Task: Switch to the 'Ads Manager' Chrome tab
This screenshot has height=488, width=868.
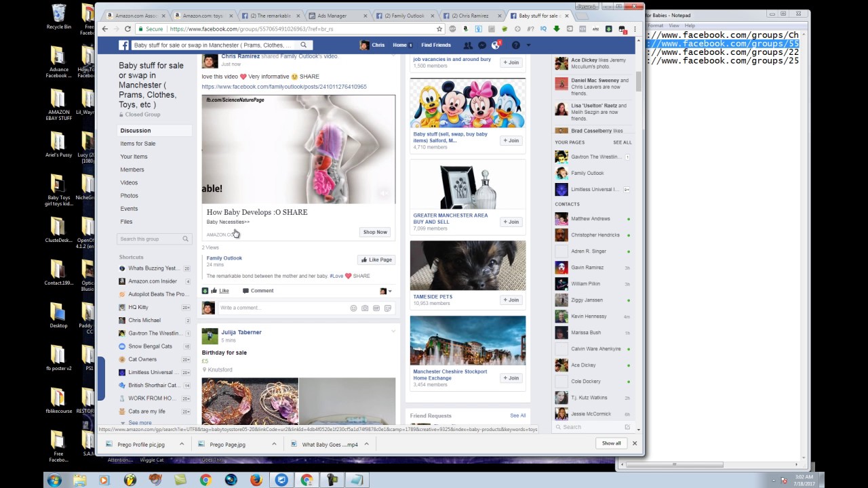Action: 337,15
